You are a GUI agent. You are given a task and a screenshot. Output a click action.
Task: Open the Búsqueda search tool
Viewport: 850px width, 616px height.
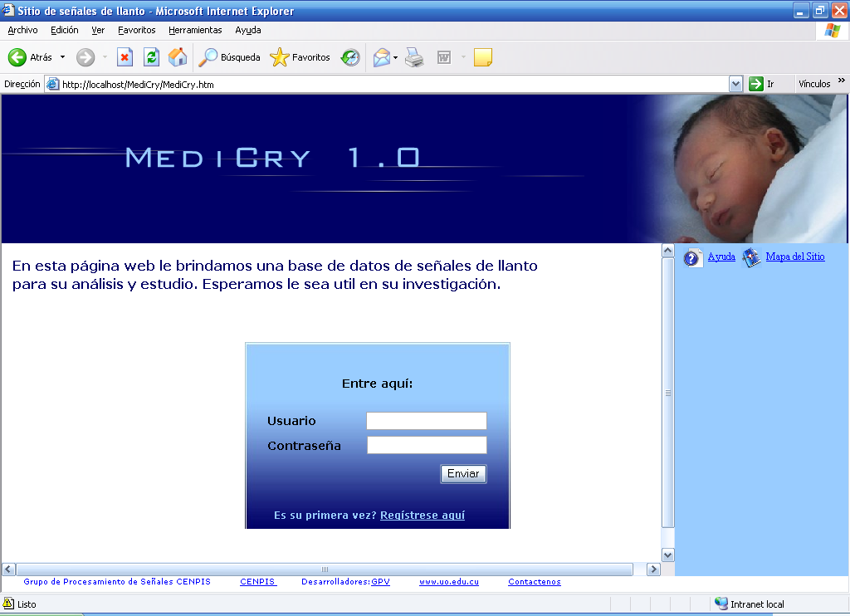pyautogui.click(x=229, y=57)
